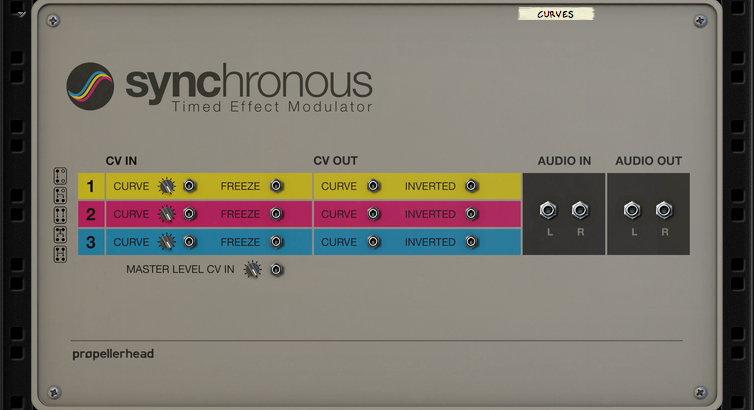Screen dimensions: 754x410
Task: Click the AUDIO IN heading text
Action: pos(564,161)
